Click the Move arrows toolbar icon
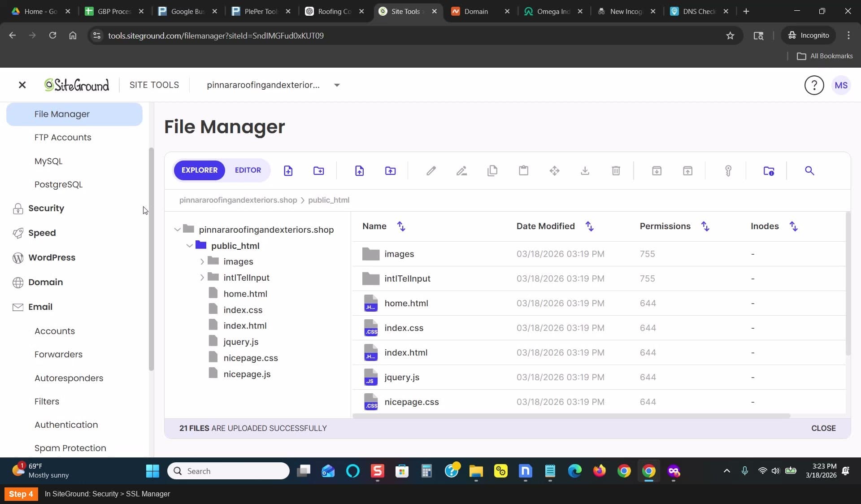Screen dimensions: 861x504 tap(554, 170)
